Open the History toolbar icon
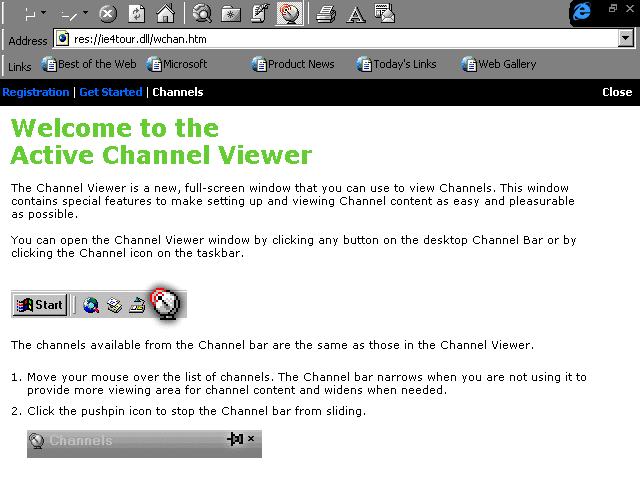 tap(260, 13)
